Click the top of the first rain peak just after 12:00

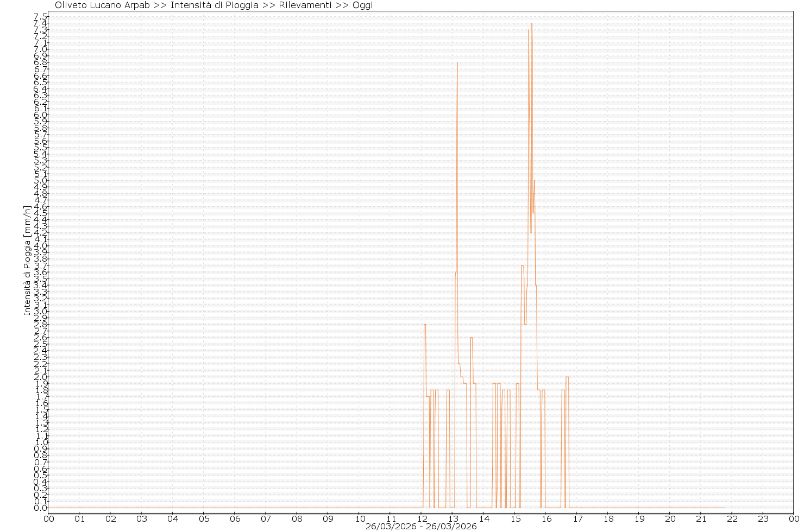[x=425, y=325]
